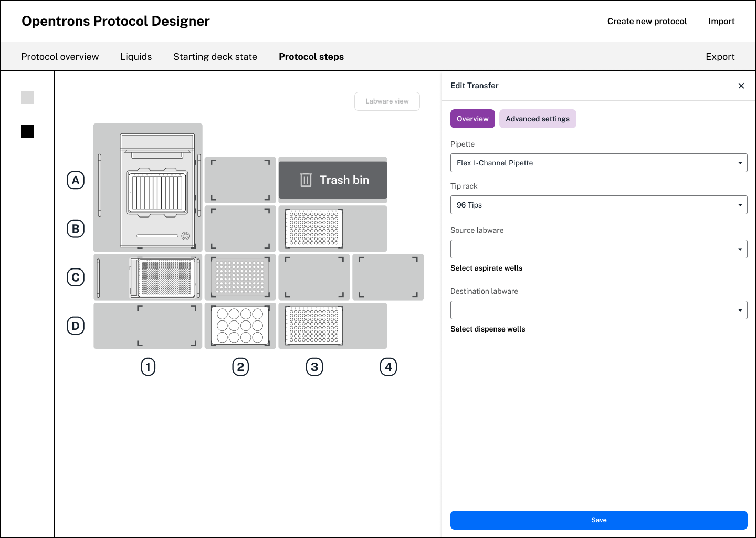Viewport: 756px width, 538px height.
Task: Select the tip rack in slot C2
Action: tap(240, 277)
